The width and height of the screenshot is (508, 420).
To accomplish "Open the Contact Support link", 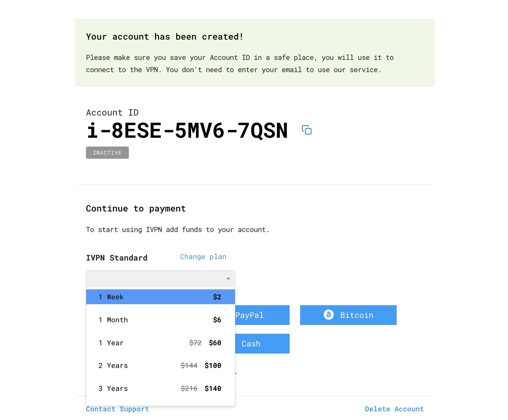I will [117, 409].
